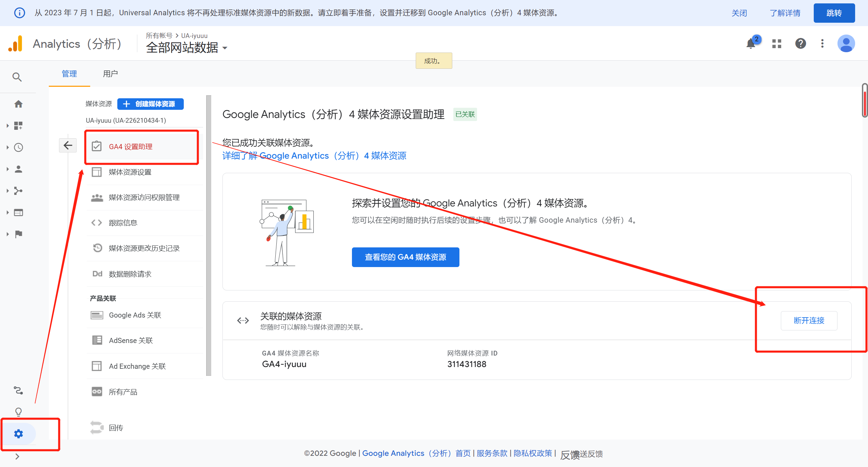Open the Google Analytics home icon

(18, 104)
